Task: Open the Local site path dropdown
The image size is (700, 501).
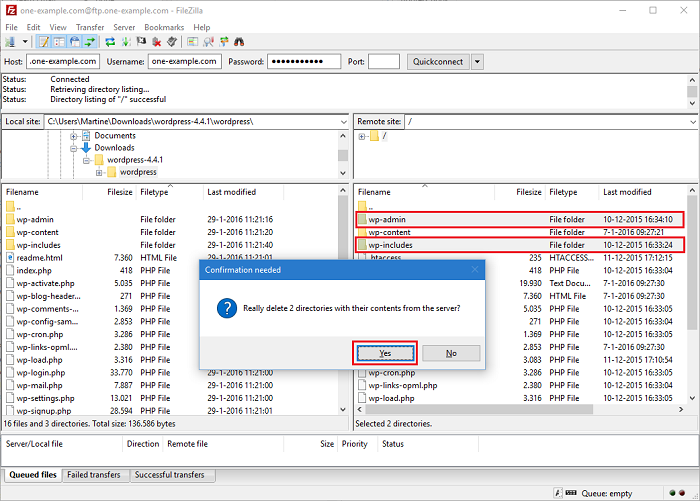Action: click(343, 121)
